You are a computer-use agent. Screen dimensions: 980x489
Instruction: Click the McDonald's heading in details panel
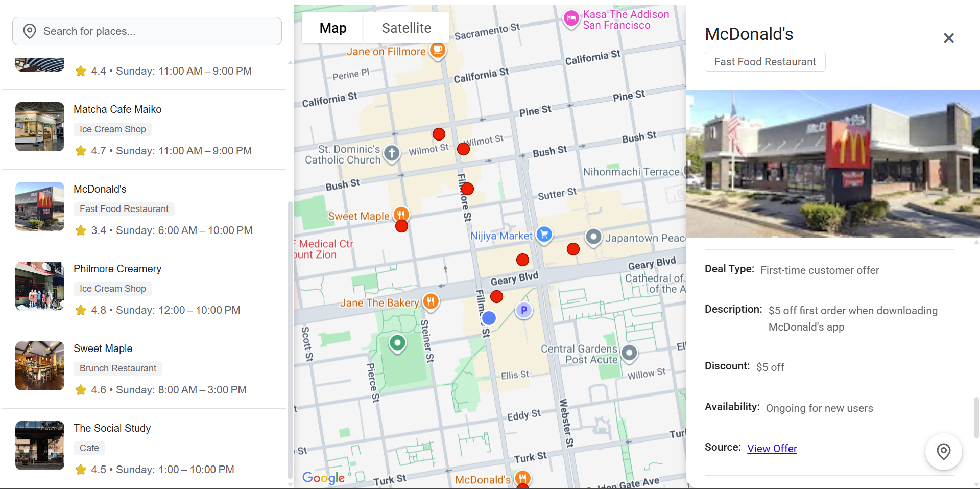click(749, 34)
